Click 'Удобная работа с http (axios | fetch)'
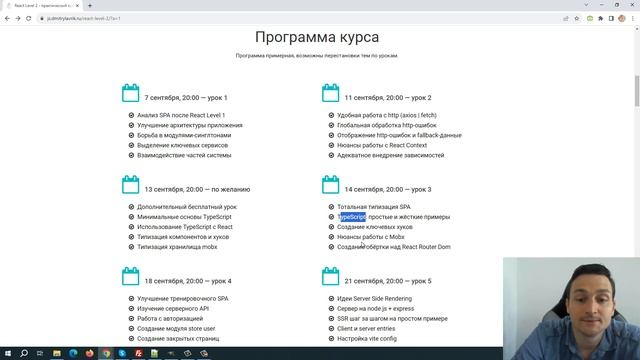Viewport: 640px width, 360px height. [x=387, y=116]
